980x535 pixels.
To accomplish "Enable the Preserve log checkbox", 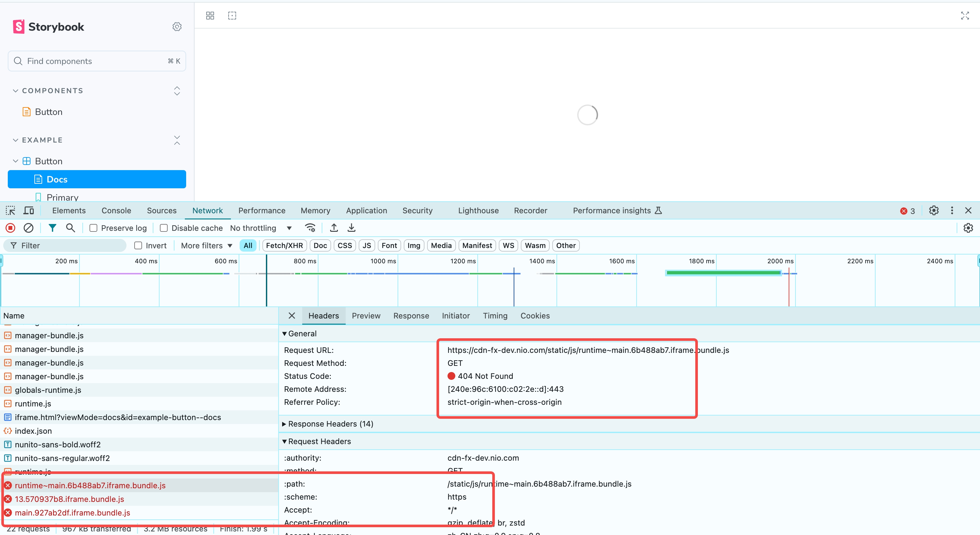I will coord(93,228).
